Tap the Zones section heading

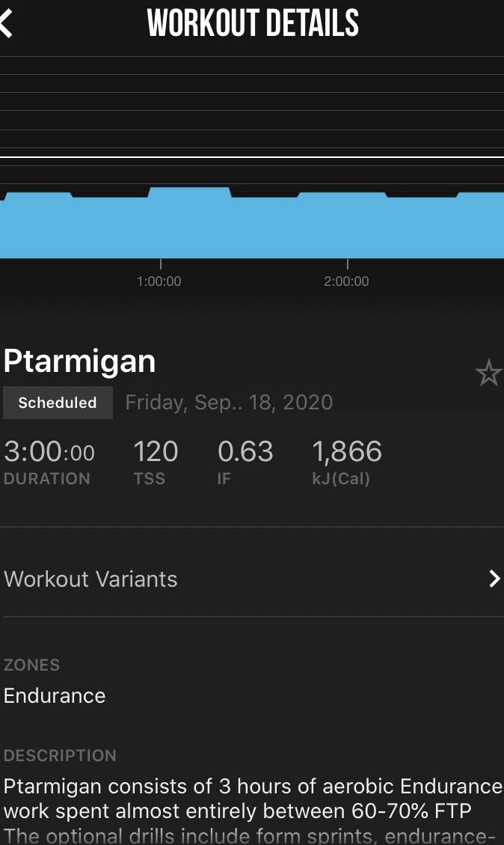pos(31,665)
